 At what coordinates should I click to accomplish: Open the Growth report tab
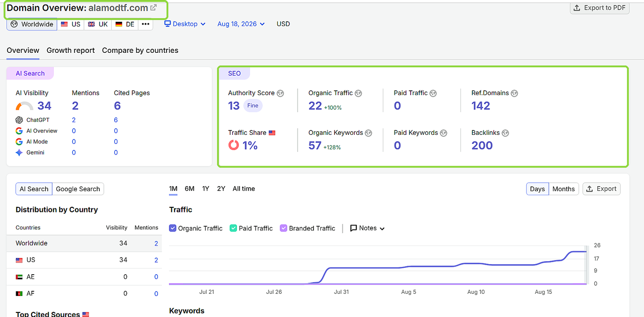(x=71, y=50)
